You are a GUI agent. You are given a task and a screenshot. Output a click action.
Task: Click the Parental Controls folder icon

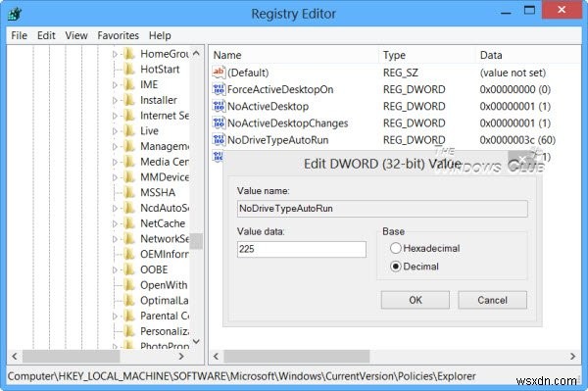129,316
